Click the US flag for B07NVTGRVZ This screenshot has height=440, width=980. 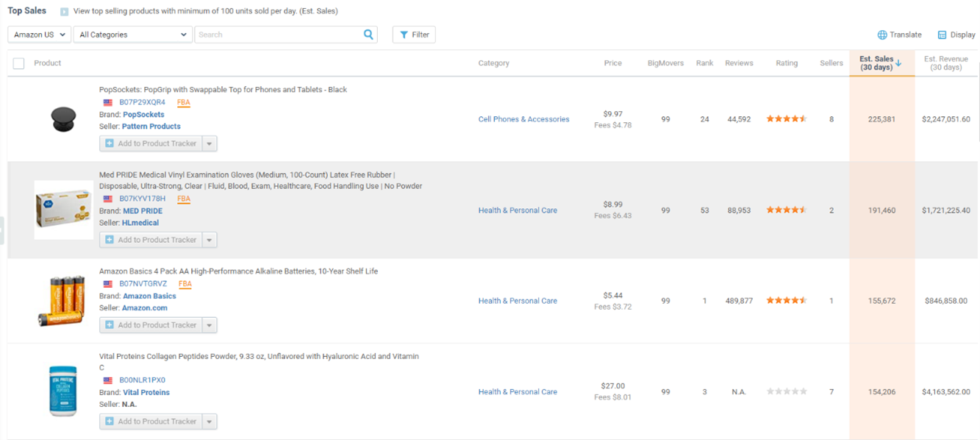click(x=108, y=284)
